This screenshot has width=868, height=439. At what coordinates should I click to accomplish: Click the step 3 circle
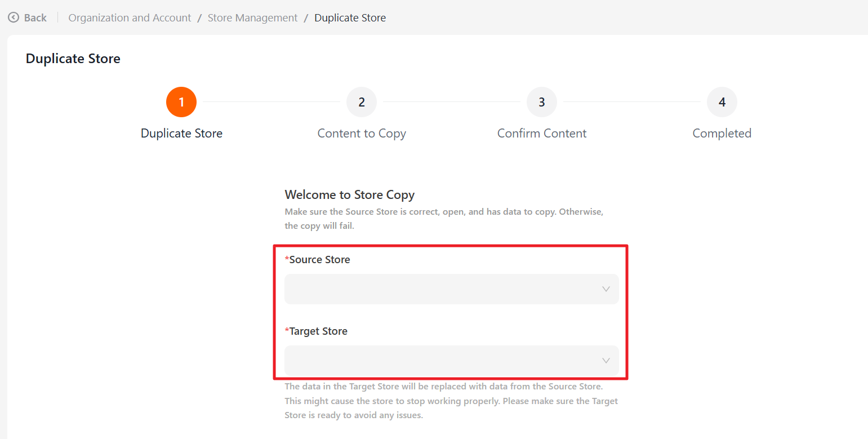point(542,102)
